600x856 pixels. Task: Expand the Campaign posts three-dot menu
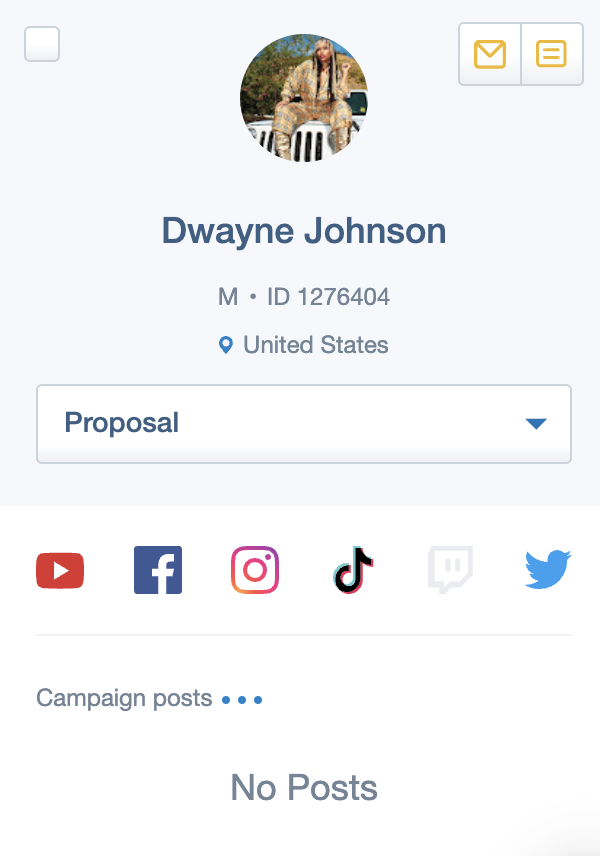(x=242, y=700)
